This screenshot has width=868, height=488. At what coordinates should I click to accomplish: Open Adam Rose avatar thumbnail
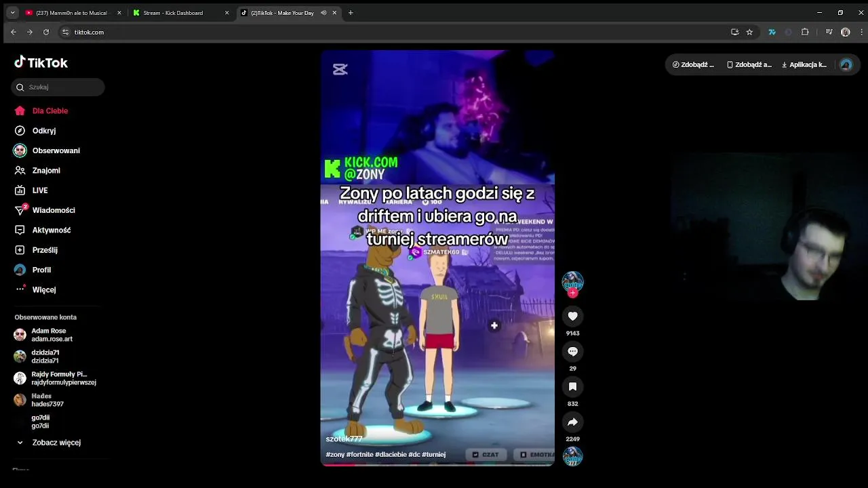20,335
